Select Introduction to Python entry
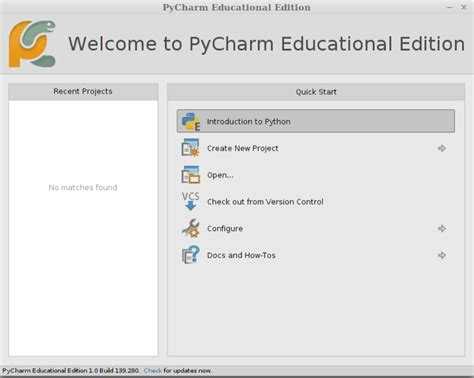Viewport: 474px width, 378px height. 316,121
